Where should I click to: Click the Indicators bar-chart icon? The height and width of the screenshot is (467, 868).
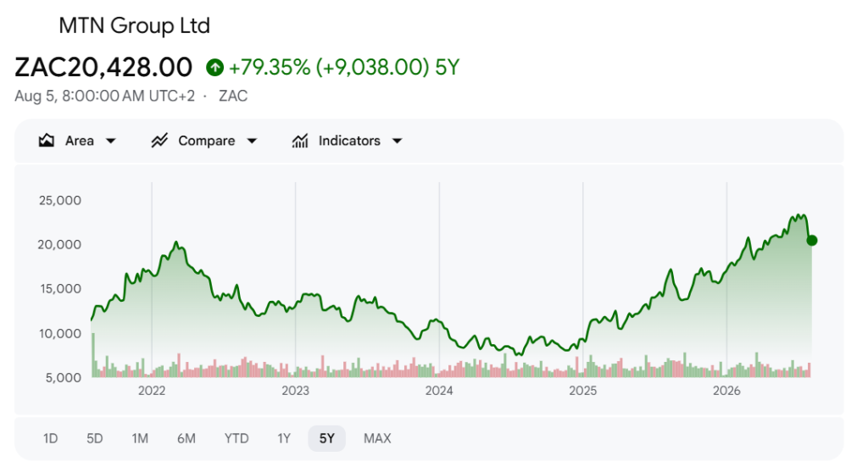click(x=300, y=141)
